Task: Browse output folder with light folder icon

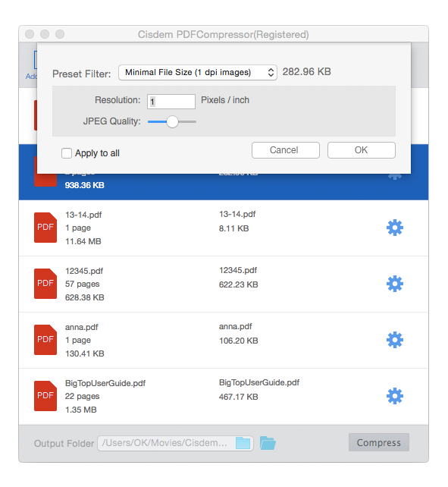Action: [x=243, y=443]
